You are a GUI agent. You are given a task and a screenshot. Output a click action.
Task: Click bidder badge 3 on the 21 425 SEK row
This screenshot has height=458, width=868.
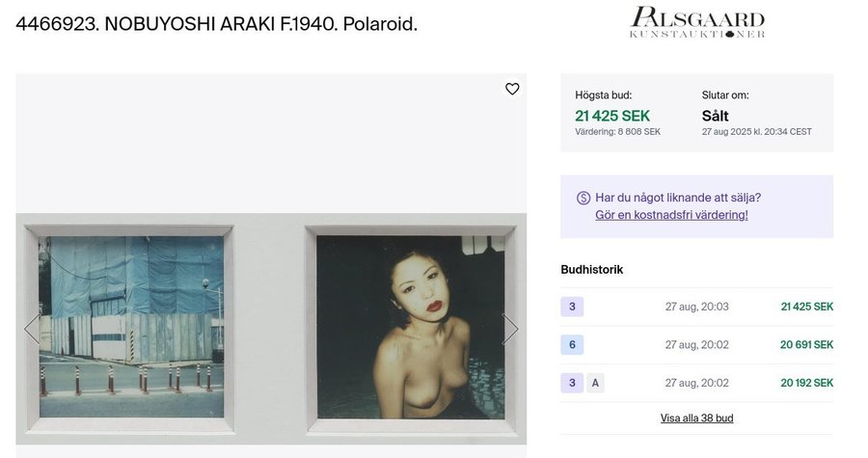click(x=572, y=307)
